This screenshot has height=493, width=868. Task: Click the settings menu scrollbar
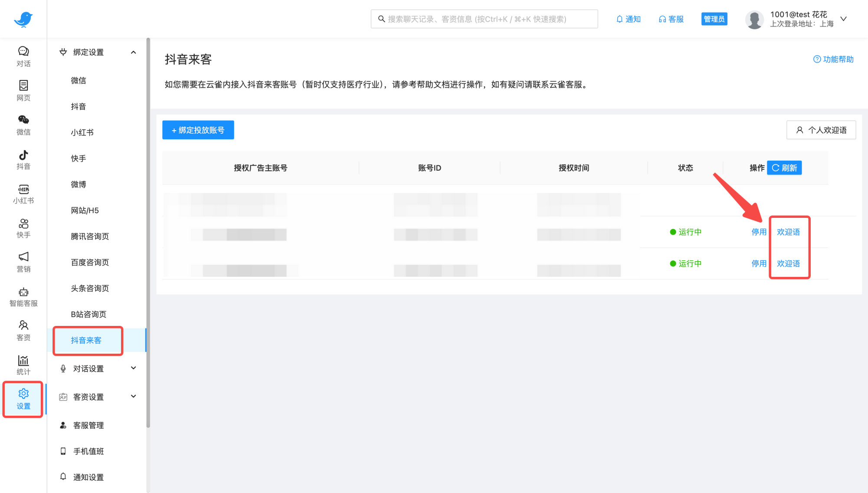[148, 232]
